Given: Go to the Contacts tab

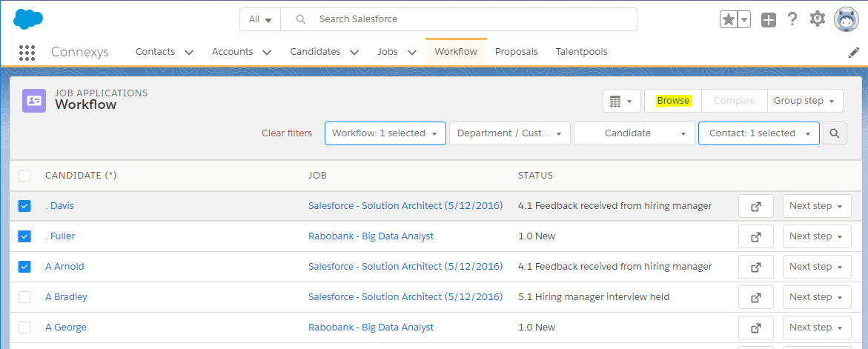Looking at the screenshot, I should tap(155, 51).
